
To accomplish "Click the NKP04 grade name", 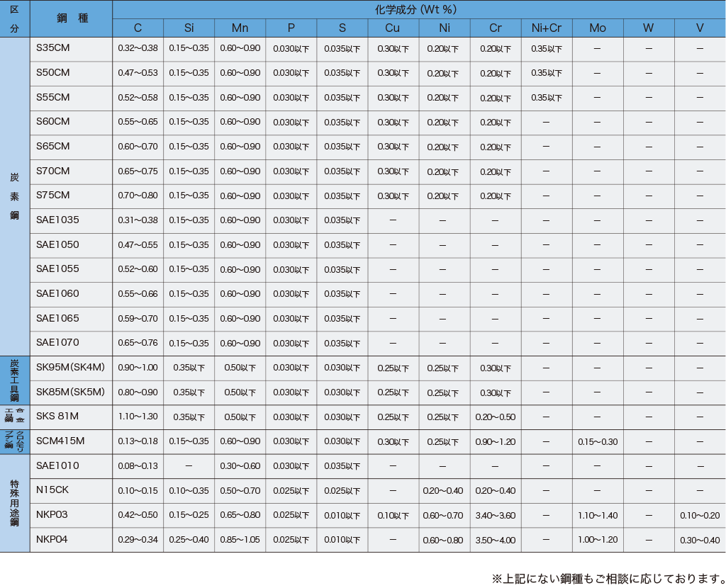I will [x=52, y=539].
